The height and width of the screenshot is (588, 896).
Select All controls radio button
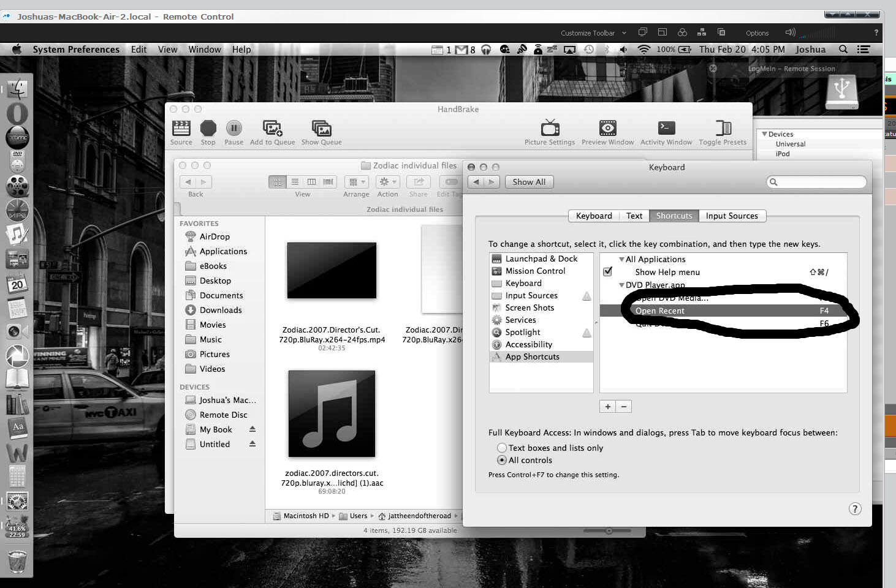(x=502, y=460)
